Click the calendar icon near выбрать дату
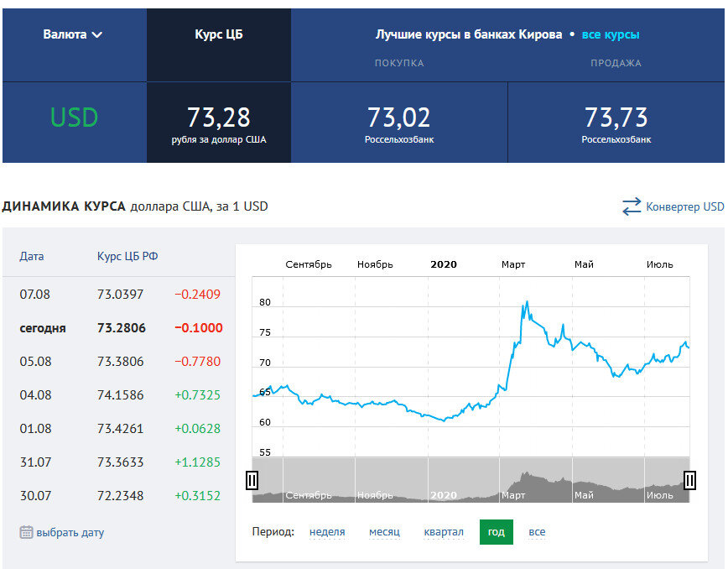This screenshot has height=569, width=728. (x=26, y=532)
